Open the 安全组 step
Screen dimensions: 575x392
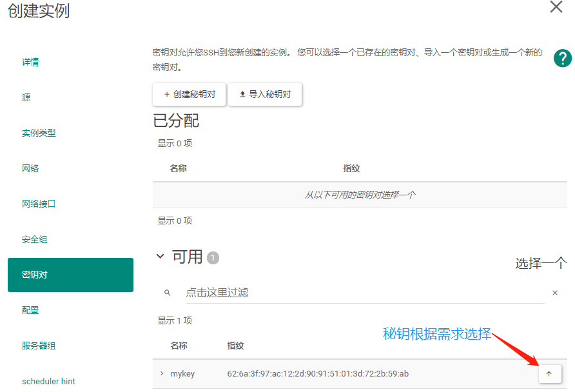click(x=34, y=239)
